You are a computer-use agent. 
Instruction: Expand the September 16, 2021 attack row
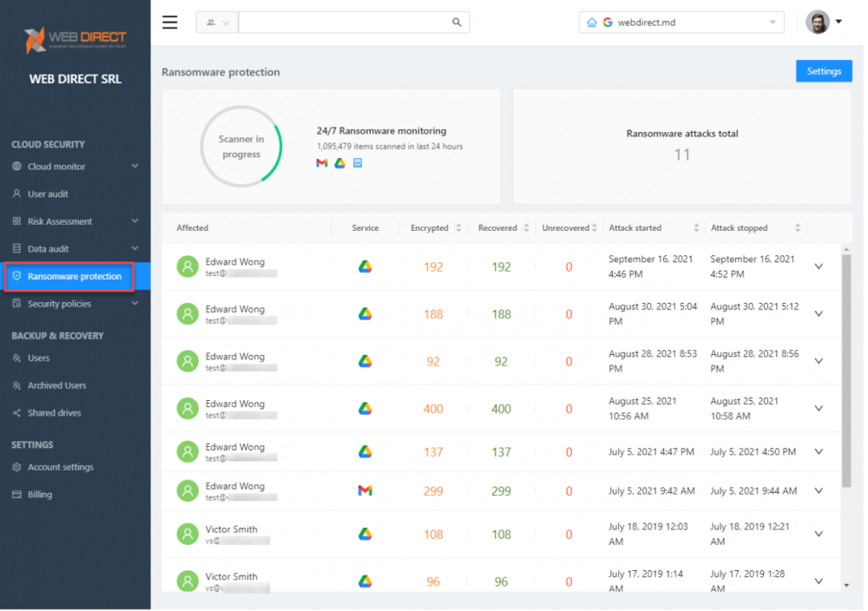(819, 266)
